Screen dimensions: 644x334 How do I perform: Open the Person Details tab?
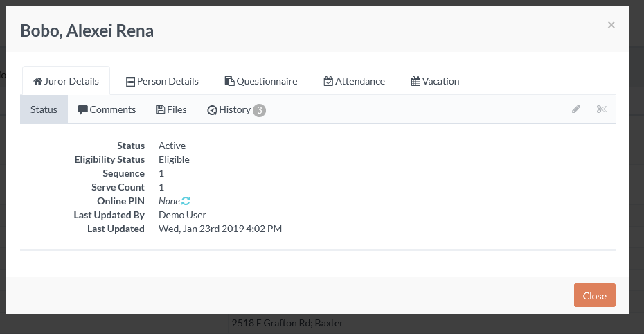pos(162,81)
